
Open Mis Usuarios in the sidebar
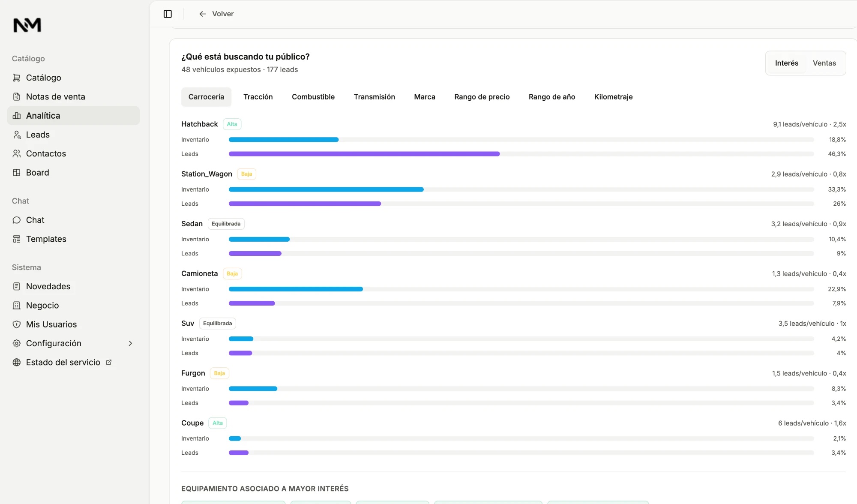point(74,324)
